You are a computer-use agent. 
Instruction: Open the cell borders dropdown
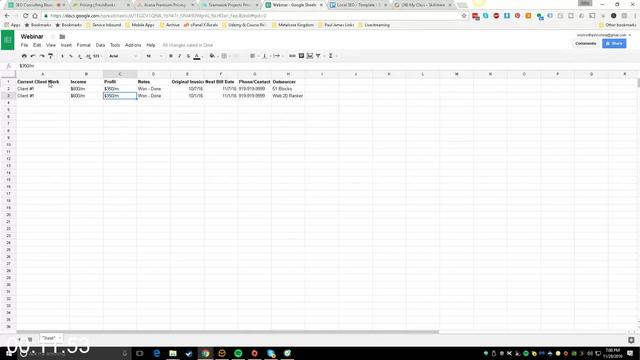coord(225,56)
